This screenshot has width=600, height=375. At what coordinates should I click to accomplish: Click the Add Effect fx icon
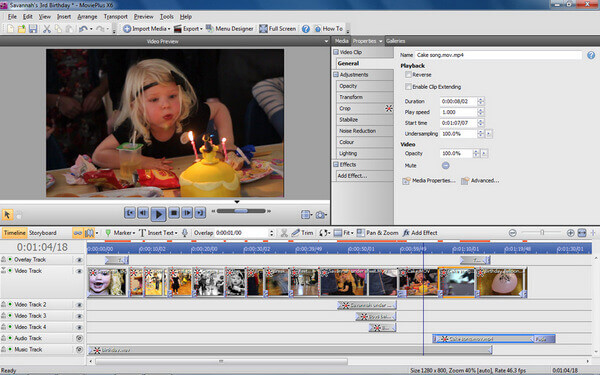click(406, 233)
